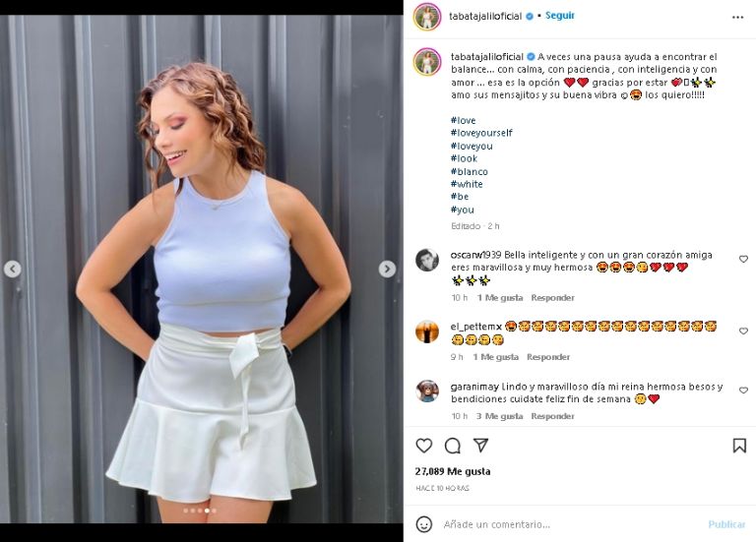Like garanimay's comment
756x542 pixels.
pyautogui.click(x=743, y=391)
